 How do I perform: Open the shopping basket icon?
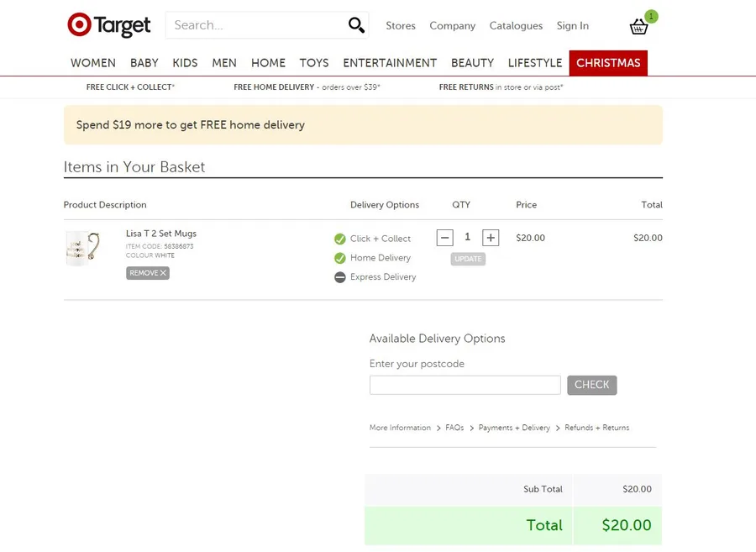(x=639, y=27)
